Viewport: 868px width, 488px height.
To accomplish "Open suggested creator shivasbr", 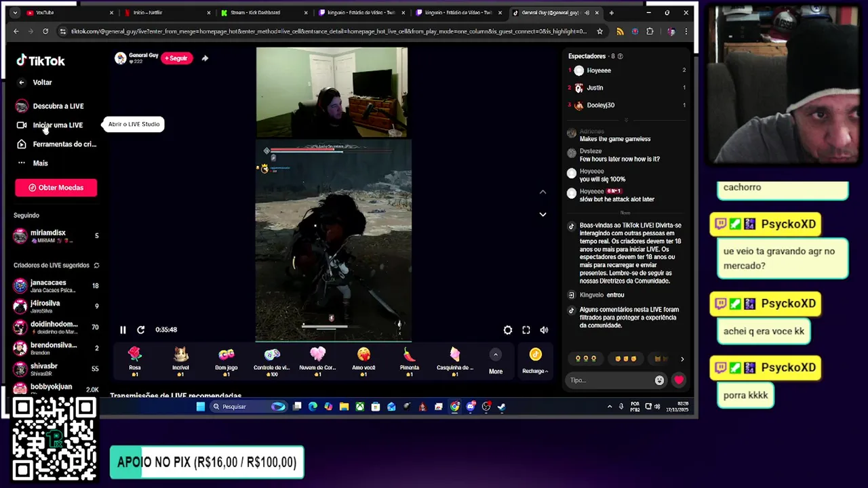I will click(56, 369).
